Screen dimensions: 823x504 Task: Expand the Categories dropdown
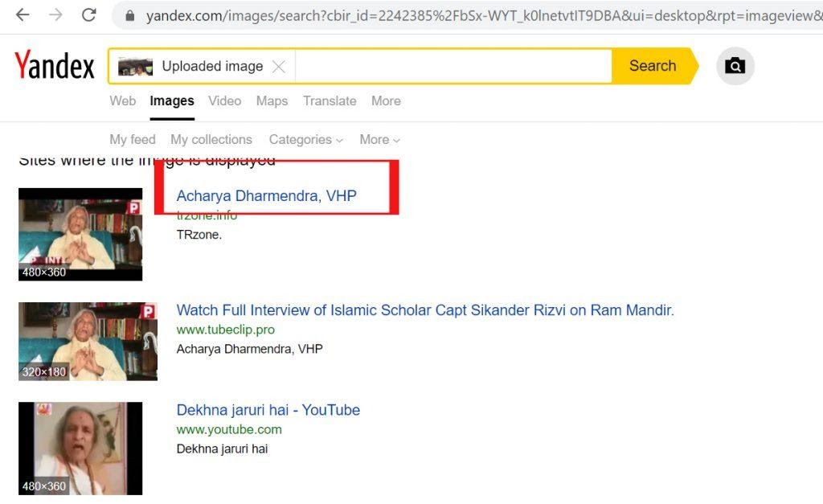306,140
